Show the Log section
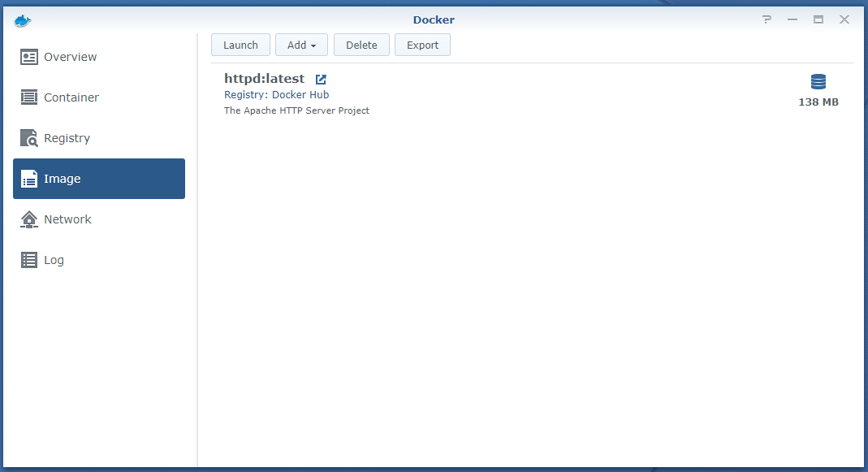Screen dimensions: 868x472 click(x=99, y=260)
